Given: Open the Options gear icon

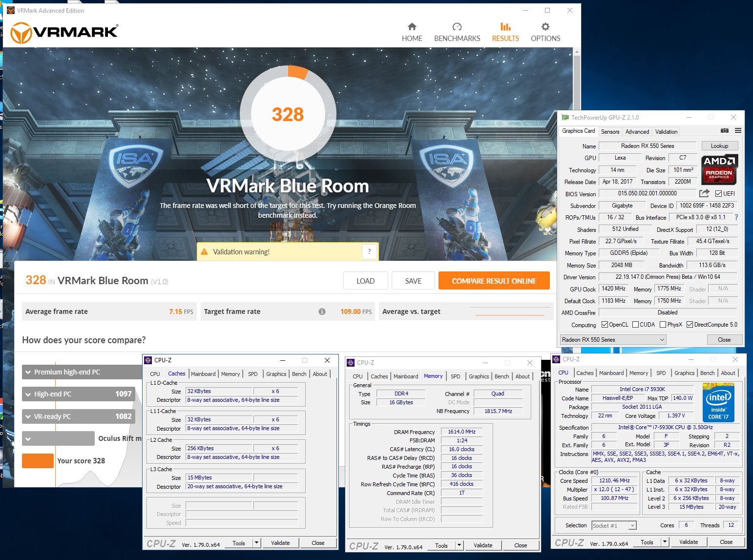Looking at the screenshot, I should (x=545, y=26).
